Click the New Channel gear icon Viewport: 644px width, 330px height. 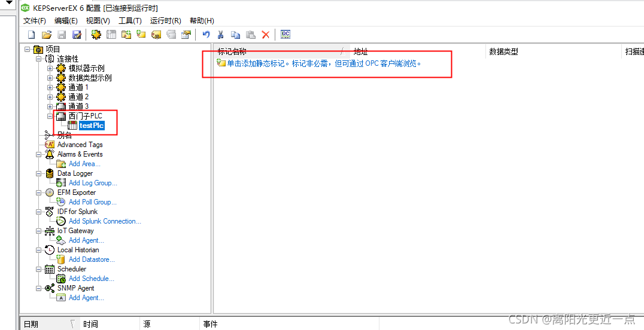point(96,35)
